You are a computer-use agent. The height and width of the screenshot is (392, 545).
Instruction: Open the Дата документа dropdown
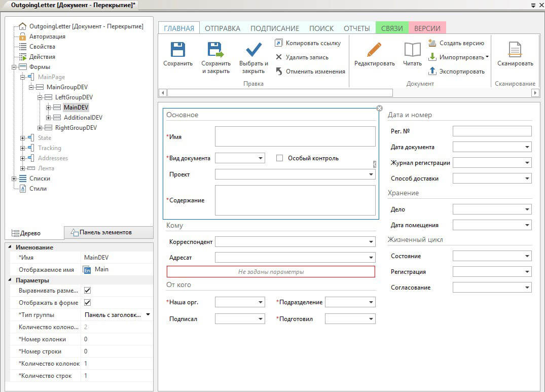pos(527,147)
